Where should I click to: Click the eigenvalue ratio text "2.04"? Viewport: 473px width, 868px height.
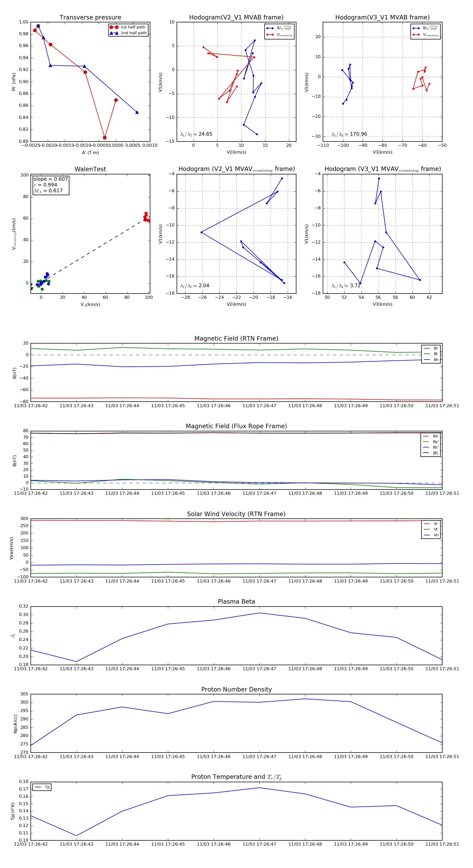(x=204, y=286)
